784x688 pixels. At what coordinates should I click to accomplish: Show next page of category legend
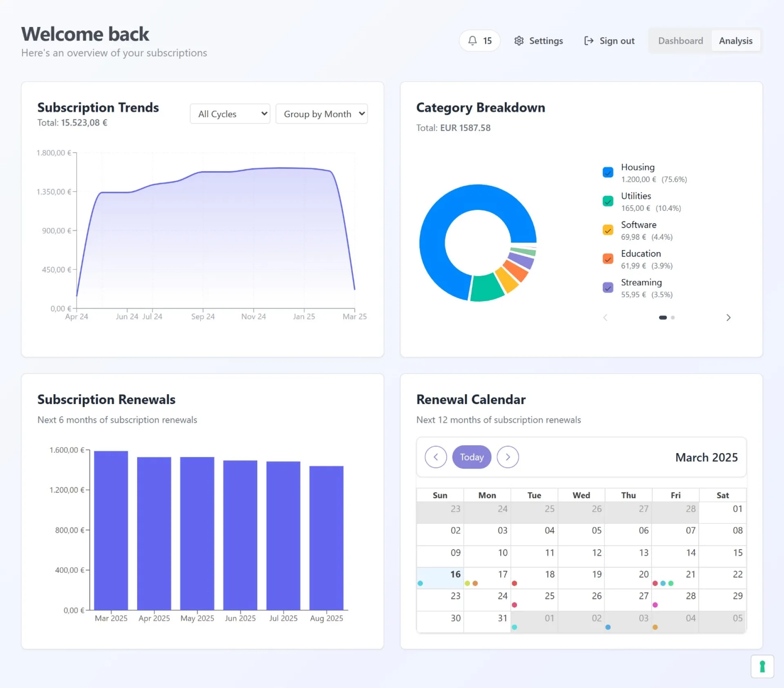[x=728, y=317]
